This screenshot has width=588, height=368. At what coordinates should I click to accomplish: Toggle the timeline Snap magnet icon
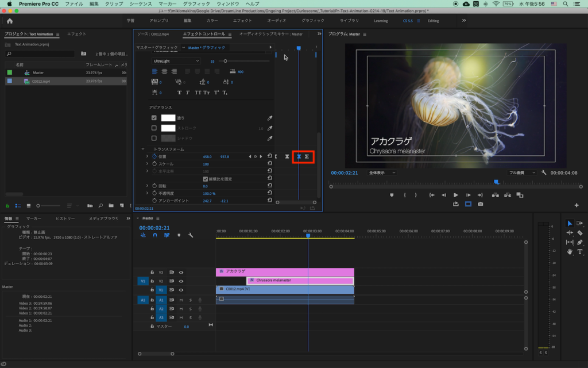coord(155,235)
